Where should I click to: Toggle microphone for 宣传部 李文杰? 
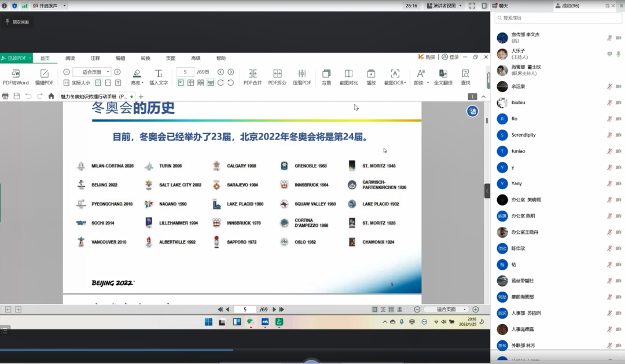pyautogui.click(x=609, y=38)
